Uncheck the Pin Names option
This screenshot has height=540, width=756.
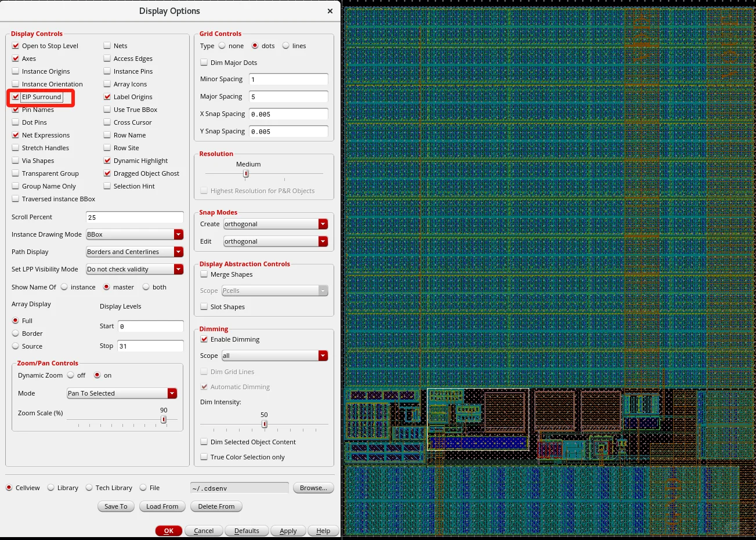click(16, 110)
